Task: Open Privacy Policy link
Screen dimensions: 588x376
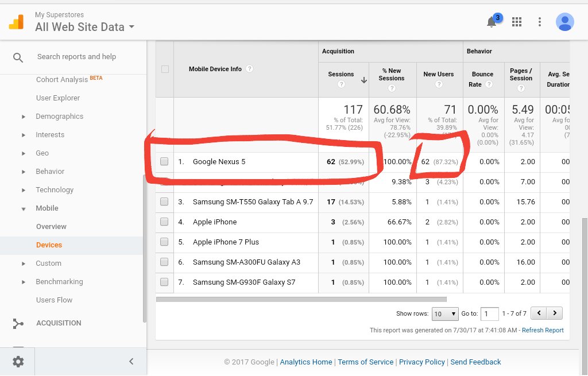Action: (x=422, y=362)
